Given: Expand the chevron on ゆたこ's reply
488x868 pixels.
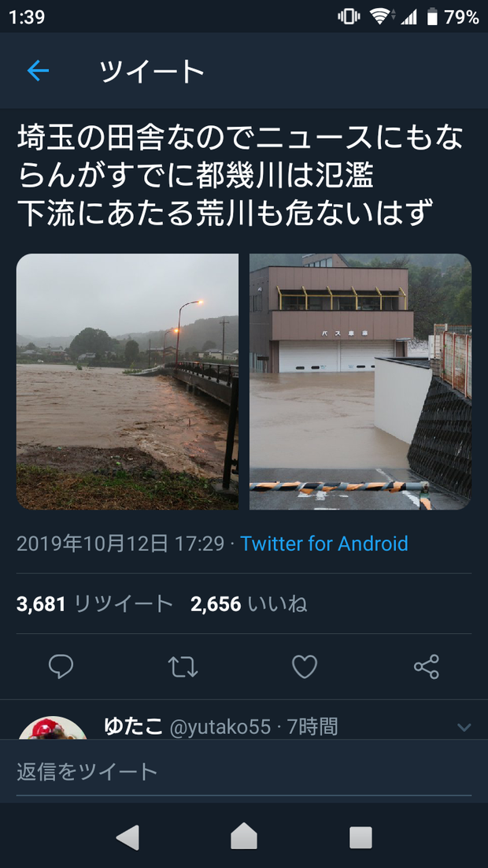Looking at the screenshot, I should tap(464, 727).
